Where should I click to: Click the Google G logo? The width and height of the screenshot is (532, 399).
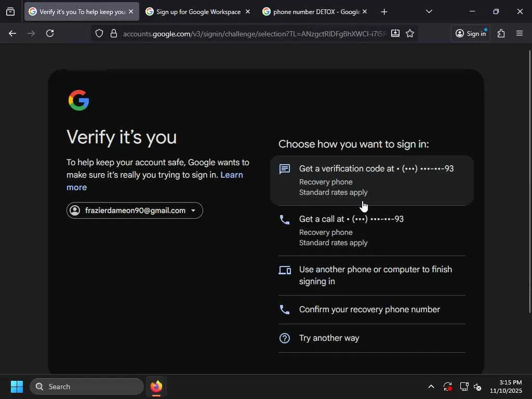tap(79, 100)
